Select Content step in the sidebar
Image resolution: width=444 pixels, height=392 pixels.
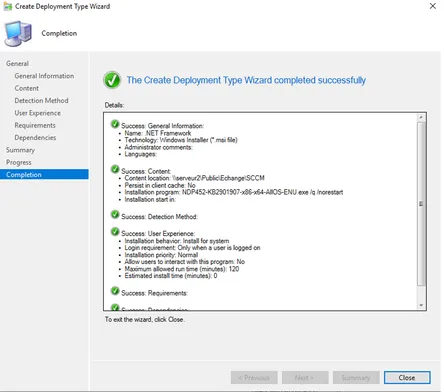tap(27, 88)
